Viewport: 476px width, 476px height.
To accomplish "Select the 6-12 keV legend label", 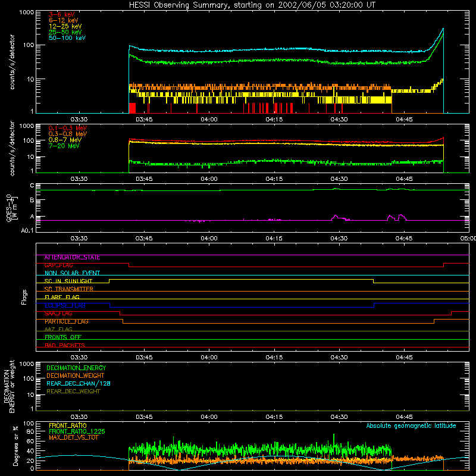I will [64, 20].
